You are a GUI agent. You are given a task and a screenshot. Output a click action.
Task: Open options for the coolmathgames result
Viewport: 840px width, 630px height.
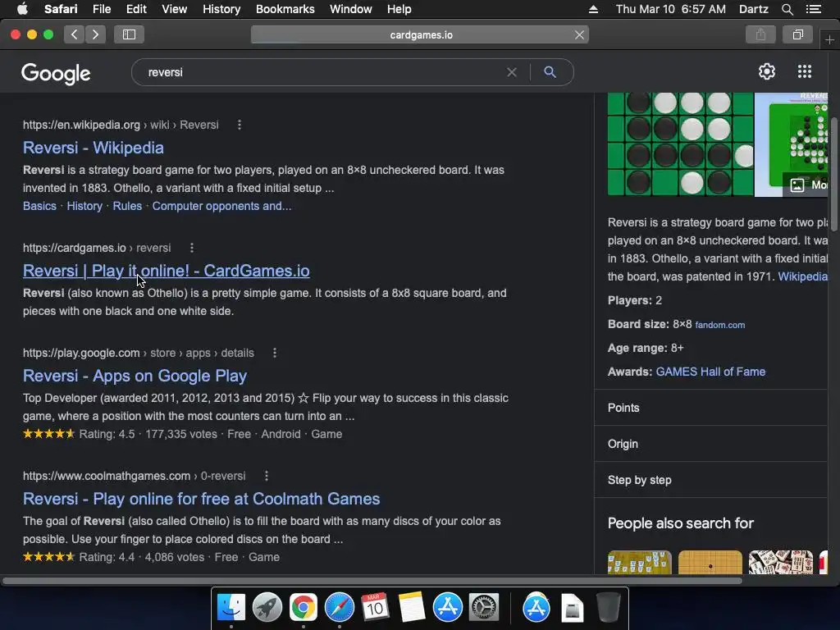267,476
